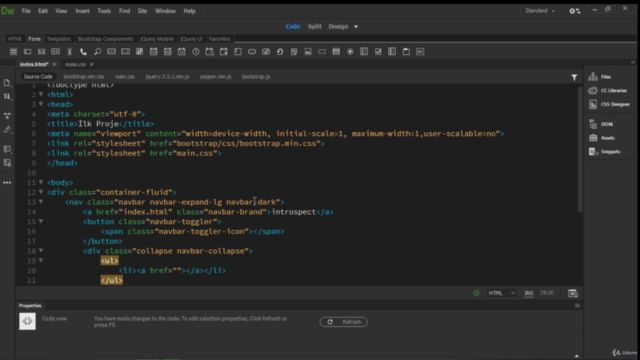Switch to Code view
Viewport: 640px width, 360px height.
293,27
